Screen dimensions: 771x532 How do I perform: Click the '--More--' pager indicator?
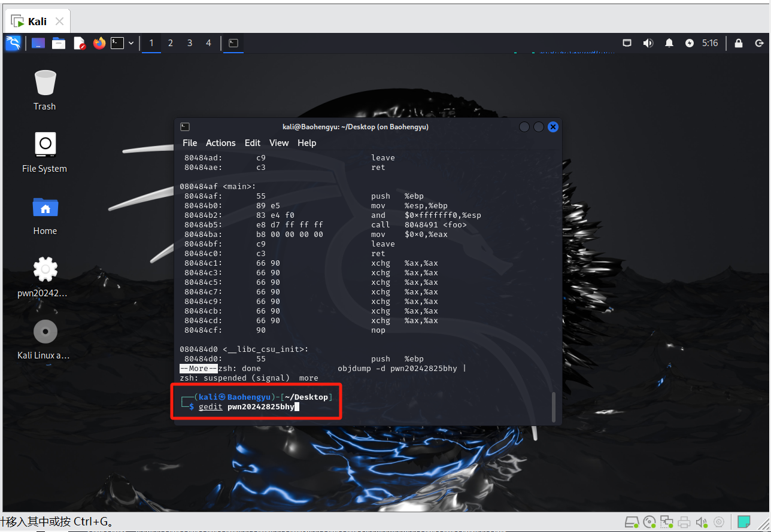199,369
